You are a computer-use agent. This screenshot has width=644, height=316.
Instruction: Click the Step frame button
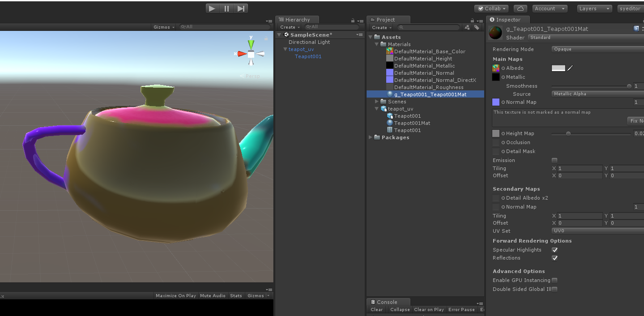point(241,8)
